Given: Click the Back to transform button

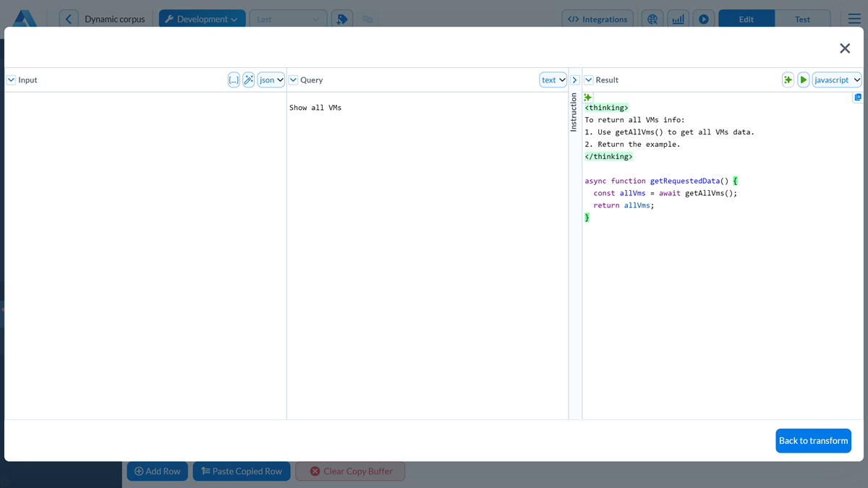Looking at the screenshot, I should coord(813,440).
